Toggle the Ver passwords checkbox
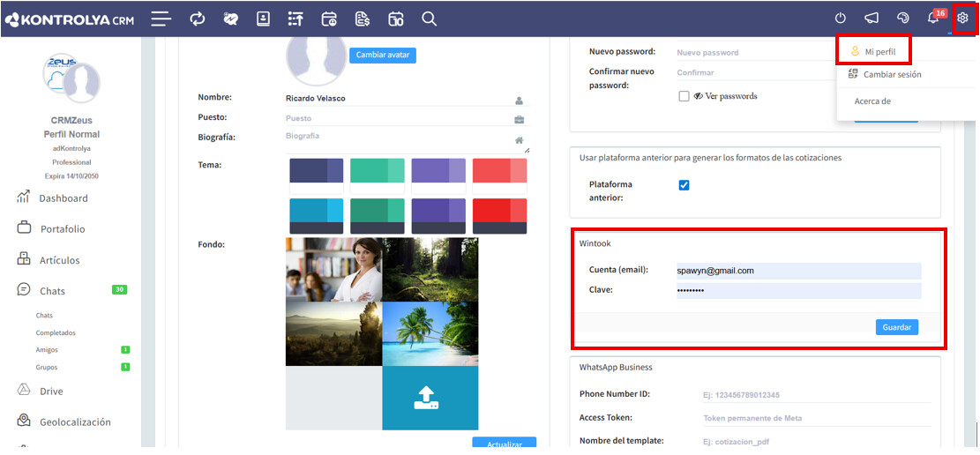Viewport: 980px width, 455px height. [684, 96]
